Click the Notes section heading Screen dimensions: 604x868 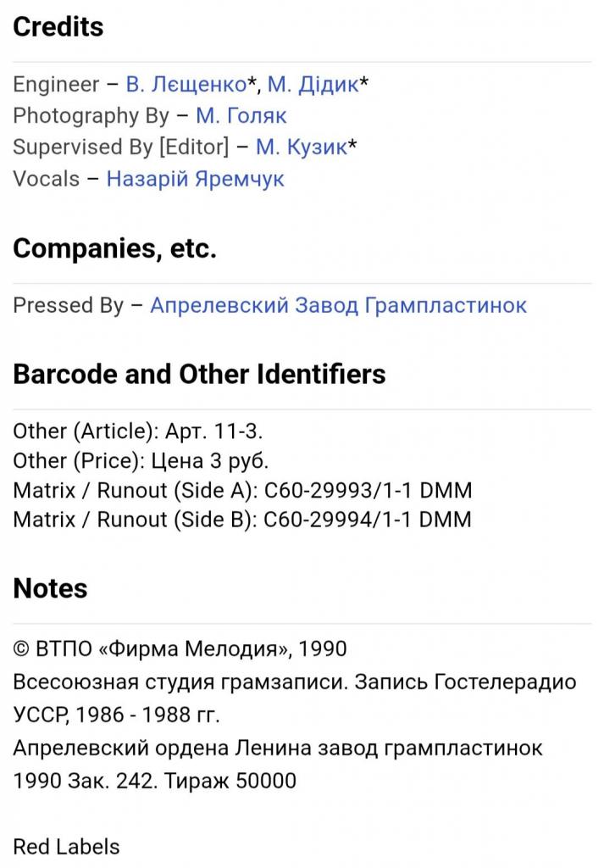point(50,588)
